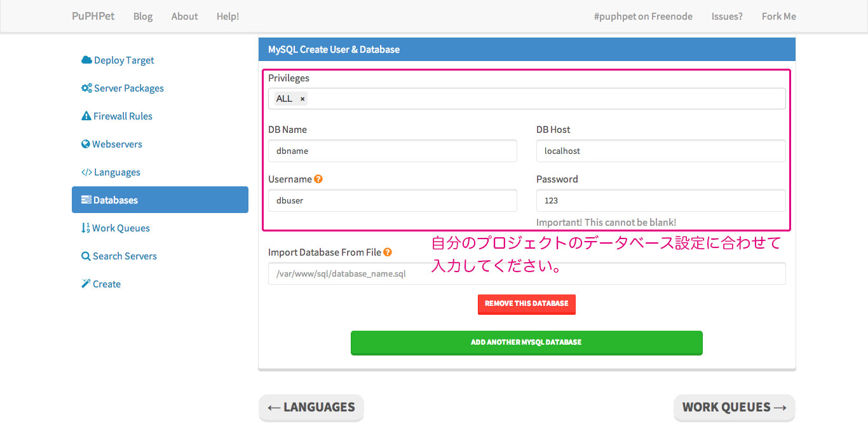Click Remove This Database button
Image resolution: width=868 pixels, height=428 pixels.
[x=527, y=304]
